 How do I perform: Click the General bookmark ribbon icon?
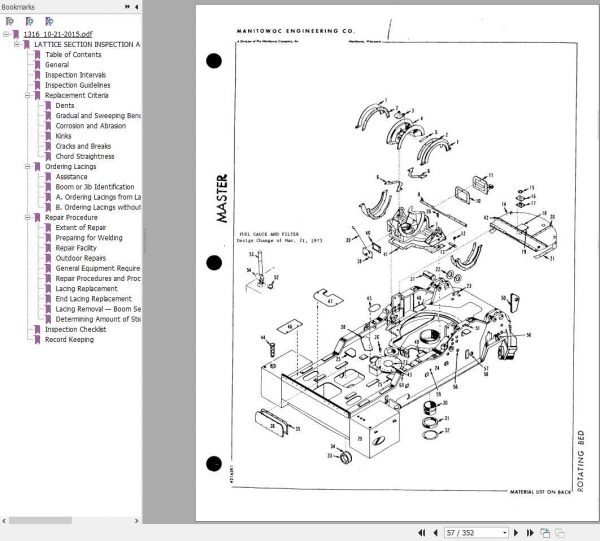click(x=37, y=65)
